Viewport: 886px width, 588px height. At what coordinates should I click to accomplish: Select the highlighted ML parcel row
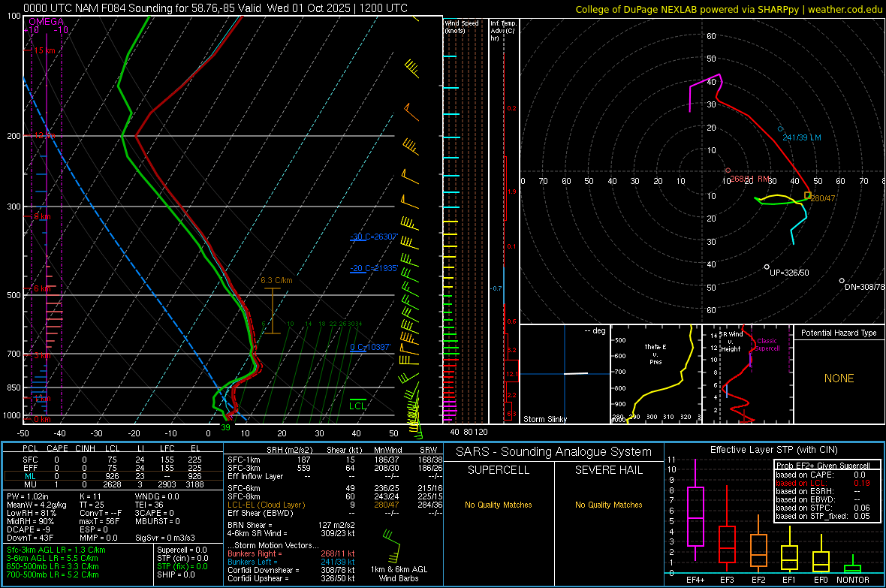tap(113, 476)
